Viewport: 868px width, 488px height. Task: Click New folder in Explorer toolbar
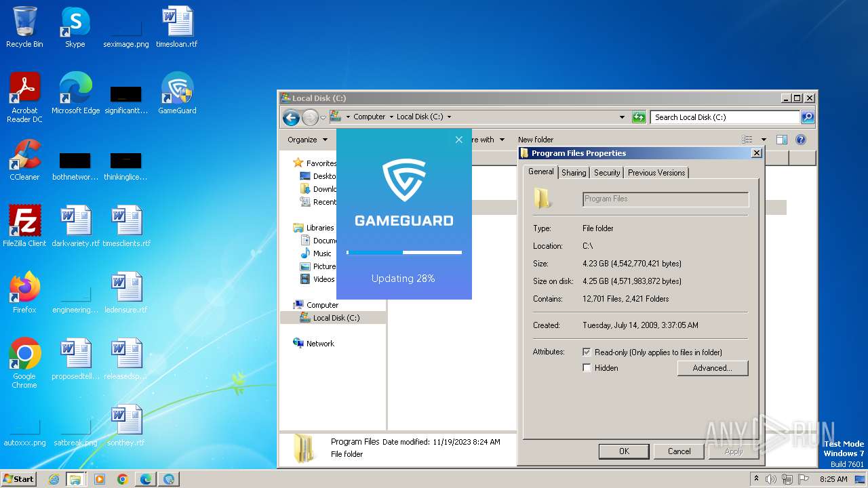(536, 140)
